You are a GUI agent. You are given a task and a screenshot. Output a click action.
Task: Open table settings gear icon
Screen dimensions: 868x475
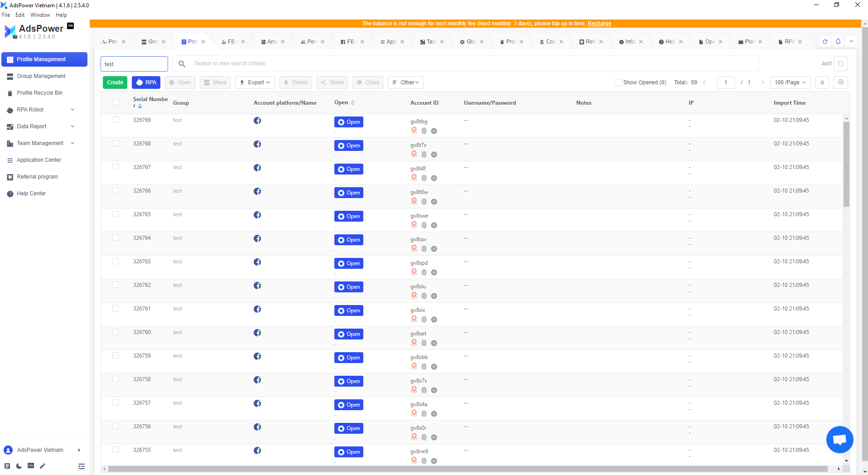point(841,82)
